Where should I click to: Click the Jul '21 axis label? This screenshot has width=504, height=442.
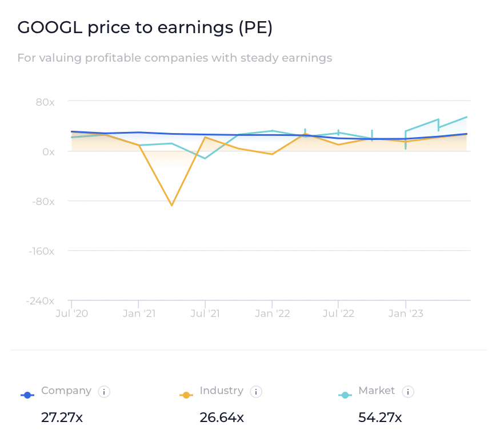point(205,314)
